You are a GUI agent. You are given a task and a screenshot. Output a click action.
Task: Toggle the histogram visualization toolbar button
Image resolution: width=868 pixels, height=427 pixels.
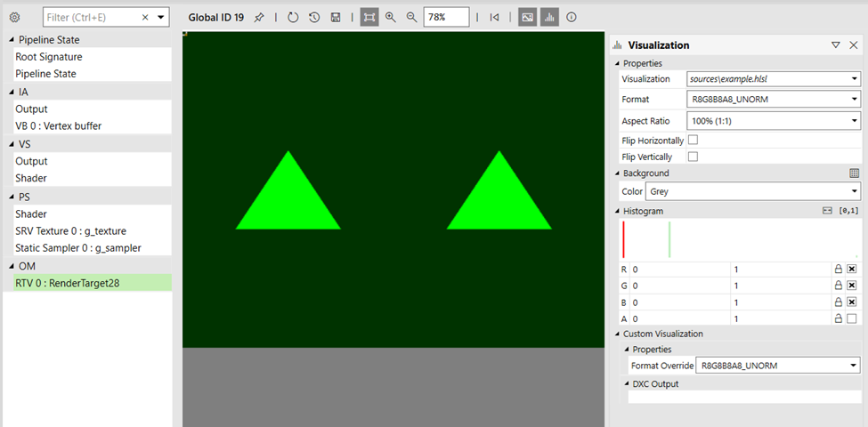549,18
